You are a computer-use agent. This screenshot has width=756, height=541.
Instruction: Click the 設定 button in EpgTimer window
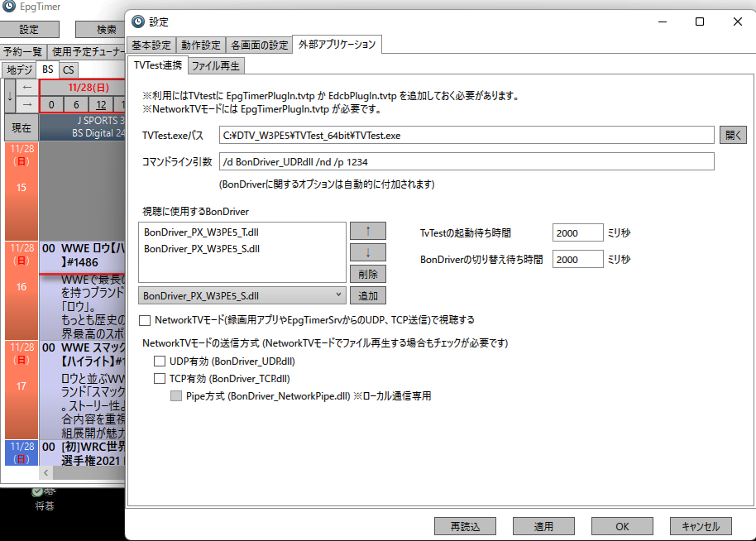click(29, 30)
